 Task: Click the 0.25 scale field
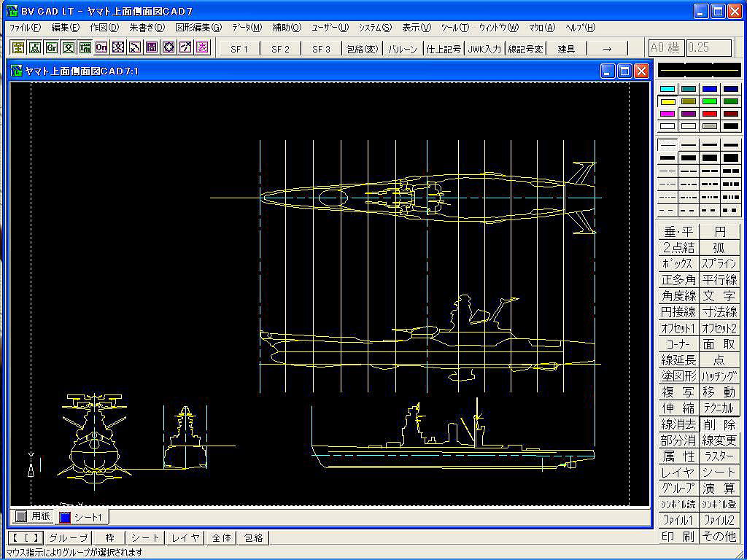(709, 48)
